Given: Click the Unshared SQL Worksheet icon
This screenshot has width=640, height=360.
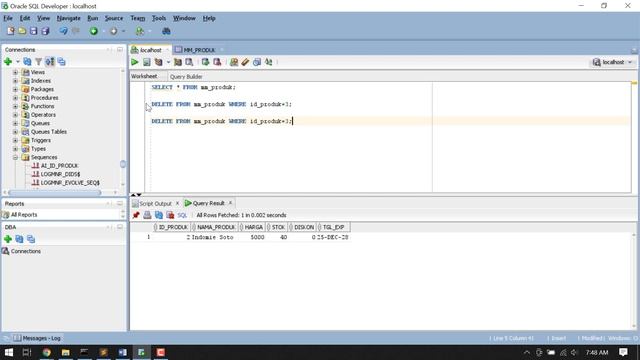Looking at the screenshot, I should pos(234,62).
